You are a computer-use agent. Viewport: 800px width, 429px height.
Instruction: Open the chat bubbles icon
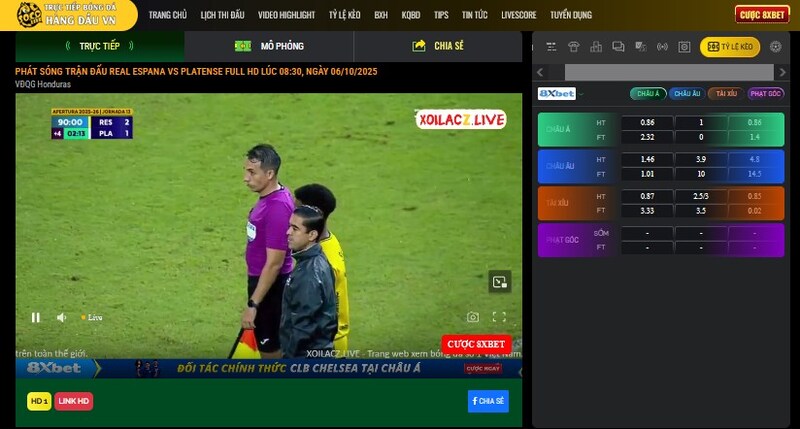click(618, 46)
